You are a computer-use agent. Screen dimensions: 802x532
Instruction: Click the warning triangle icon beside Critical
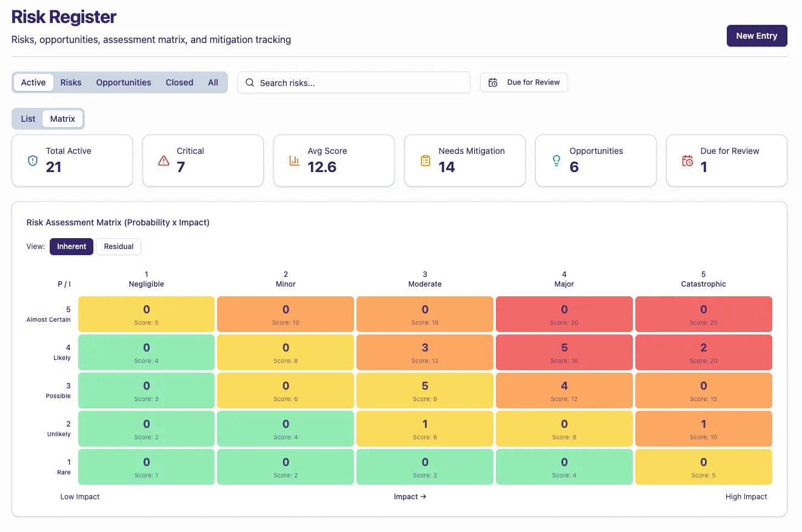163,161
